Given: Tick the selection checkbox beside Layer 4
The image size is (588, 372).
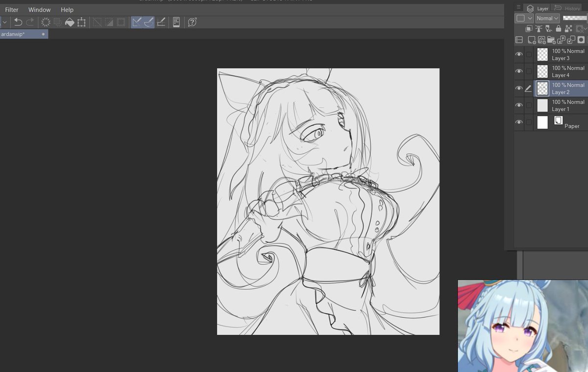Looking at the screenshot, I should click(x=529, y=71).
